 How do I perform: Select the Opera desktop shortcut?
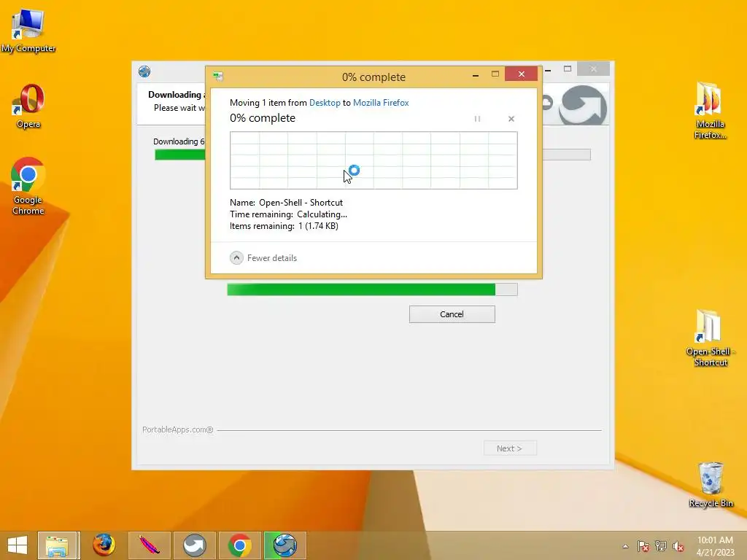pos(28,106)
